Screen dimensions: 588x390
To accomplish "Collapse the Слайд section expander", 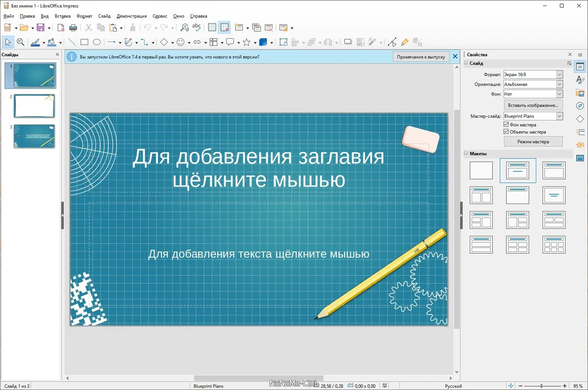I will coord(466,63).
